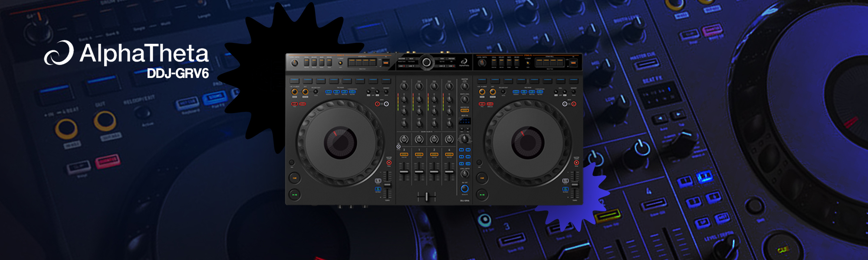Click the AlphaTheta swirl logo icon
The width and height of the screenshot is (868, 260).
(x=59, y=53)
